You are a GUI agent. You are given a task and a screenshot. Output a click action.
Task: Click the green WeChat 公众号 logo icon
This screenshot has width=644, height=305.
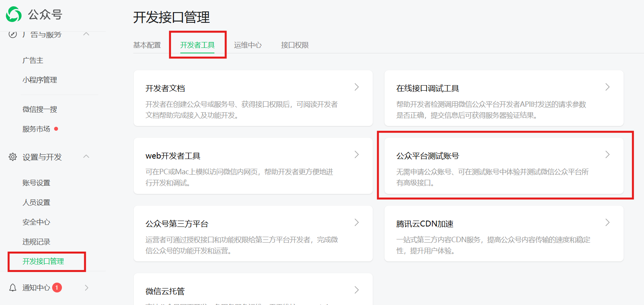click(x=14, y=15)
